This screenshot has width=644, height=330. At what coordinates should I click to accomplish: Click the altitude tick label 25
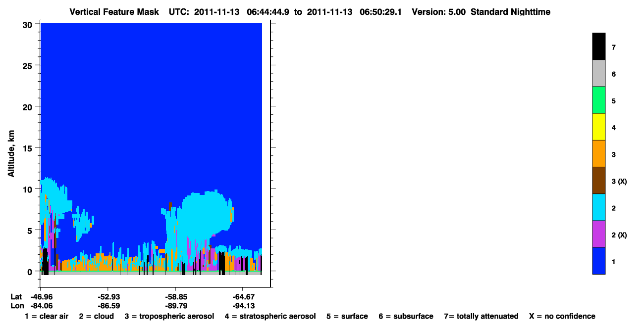[x=29, y=65]
